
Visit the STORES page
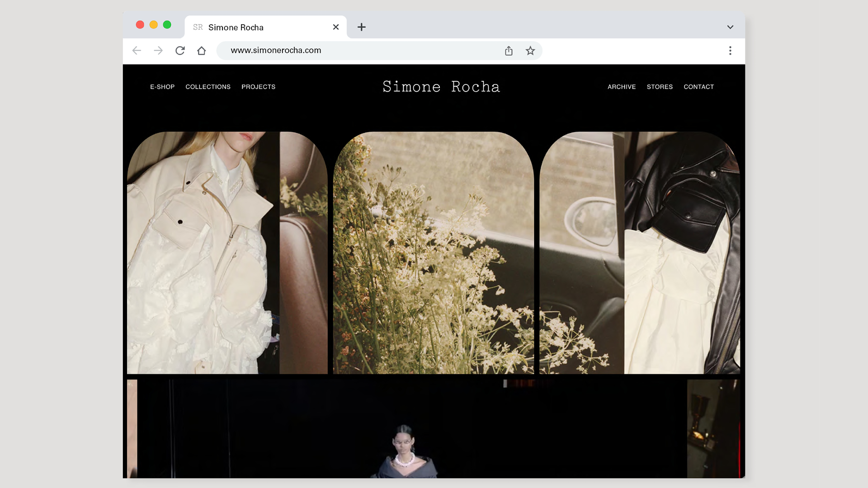pos(660,87)
